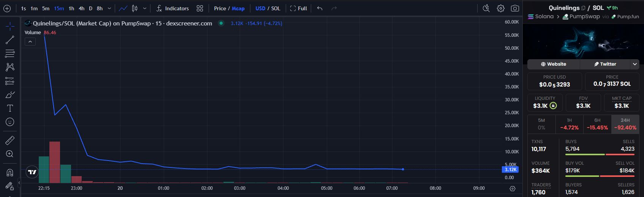This screenshot has height=197, width=644.
Task: Select the ruler measure tool
Action: click(10, 140)
